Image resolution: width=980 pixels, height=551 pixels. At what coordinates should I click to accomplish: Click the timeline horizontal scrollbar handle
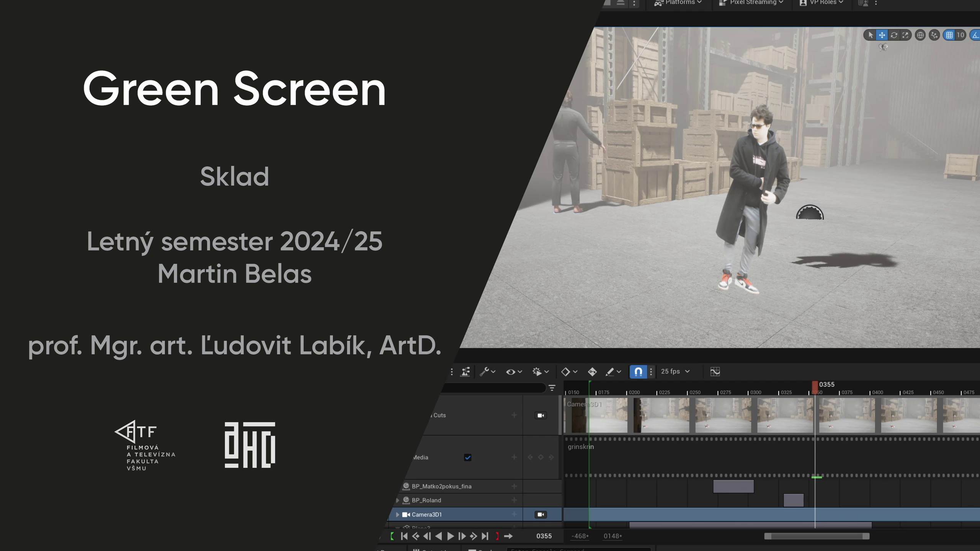817,536
